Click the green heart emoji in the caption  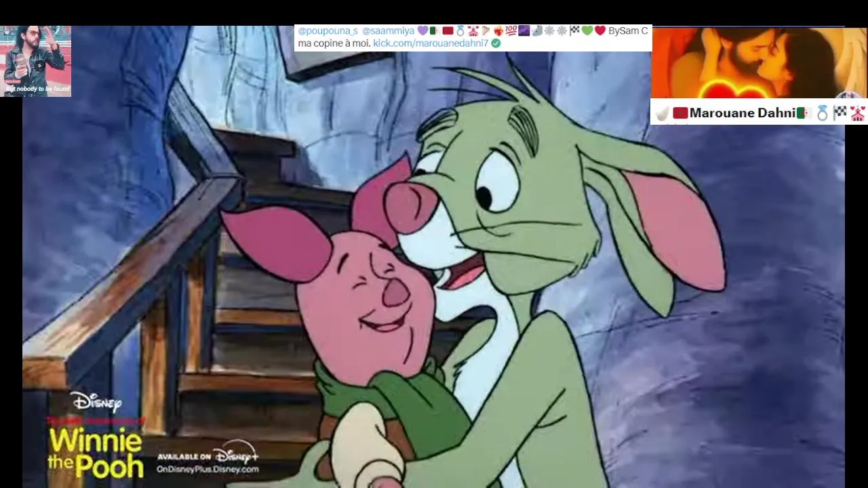pyautogui.click(x=587, y=31)
